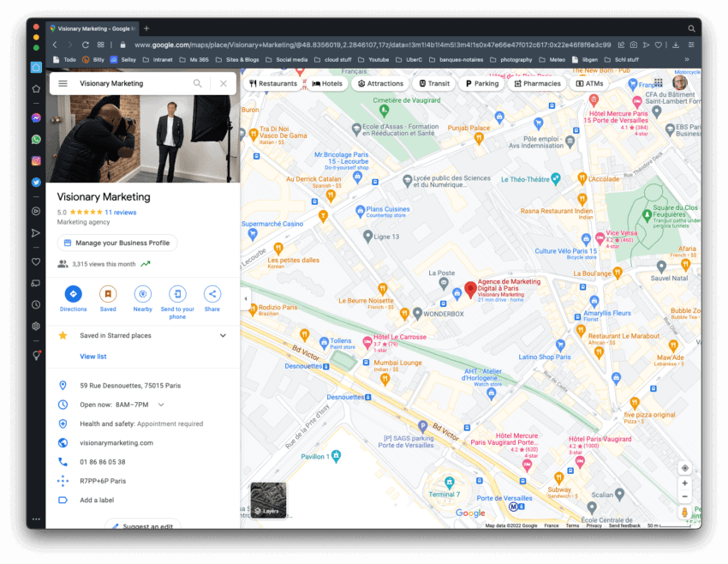Click the browser downloads icon
Screen dimensions: 728x564
676,45
